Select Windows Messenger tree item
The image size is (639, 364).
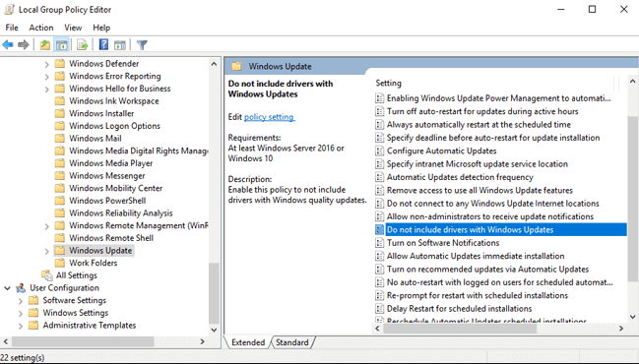point(107,175)
